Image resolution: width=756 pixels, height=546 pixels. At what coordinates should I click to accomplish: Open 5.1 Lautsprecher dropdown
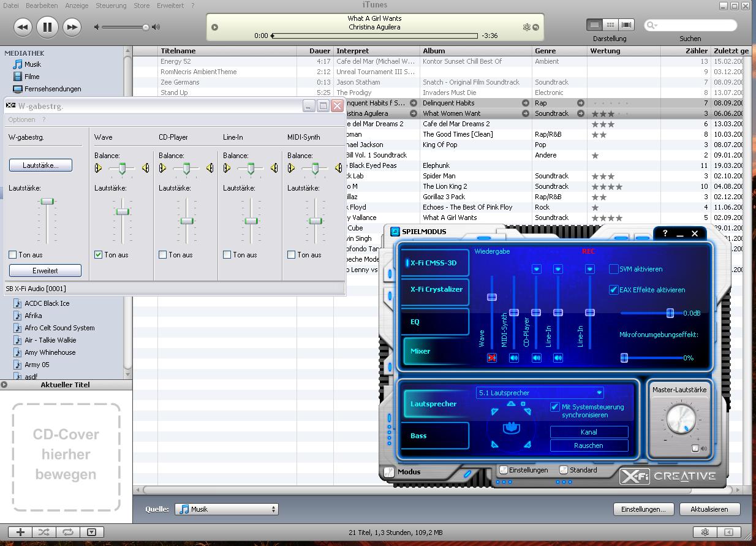(540, 393)
